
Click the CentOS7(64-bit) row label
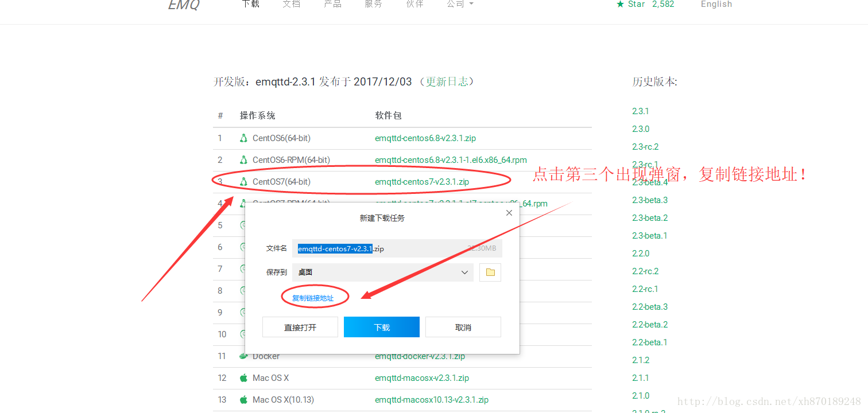(x=281, y=182)
